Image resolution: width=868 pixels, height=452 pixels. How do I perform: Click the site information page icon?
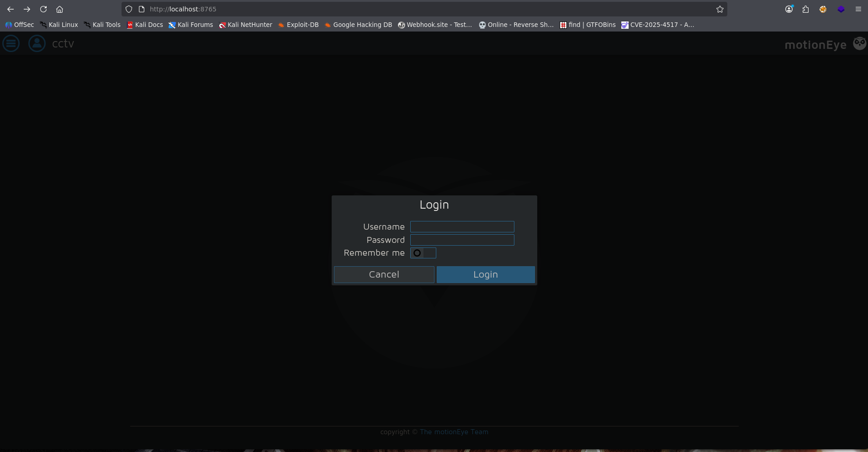coord(142,9)
